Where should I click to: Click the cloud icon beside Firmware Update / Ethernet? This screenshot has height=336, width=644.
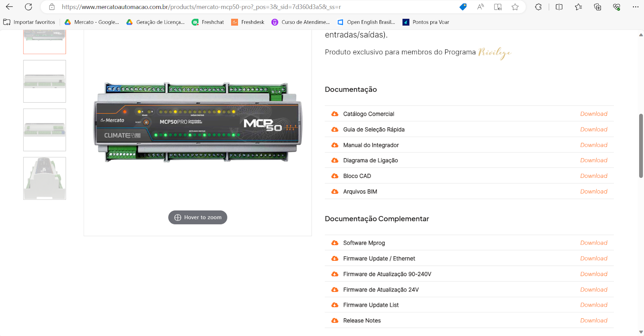coord(334,258)
